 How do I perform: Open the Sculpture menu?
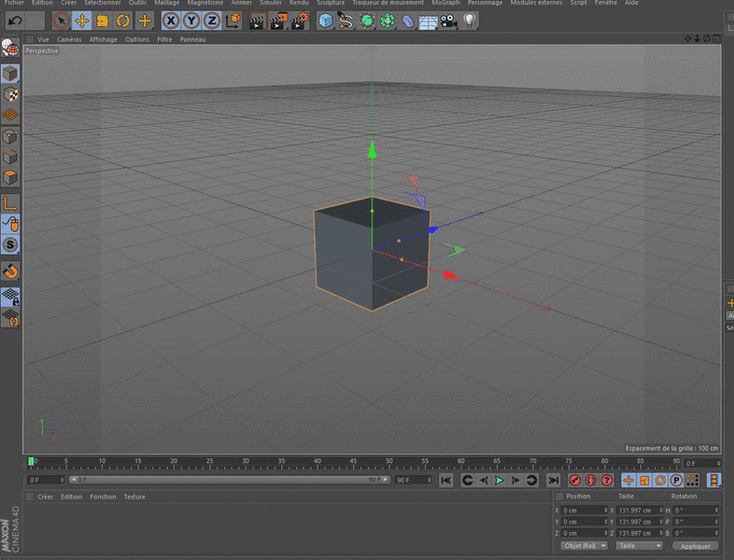[331, 3]
